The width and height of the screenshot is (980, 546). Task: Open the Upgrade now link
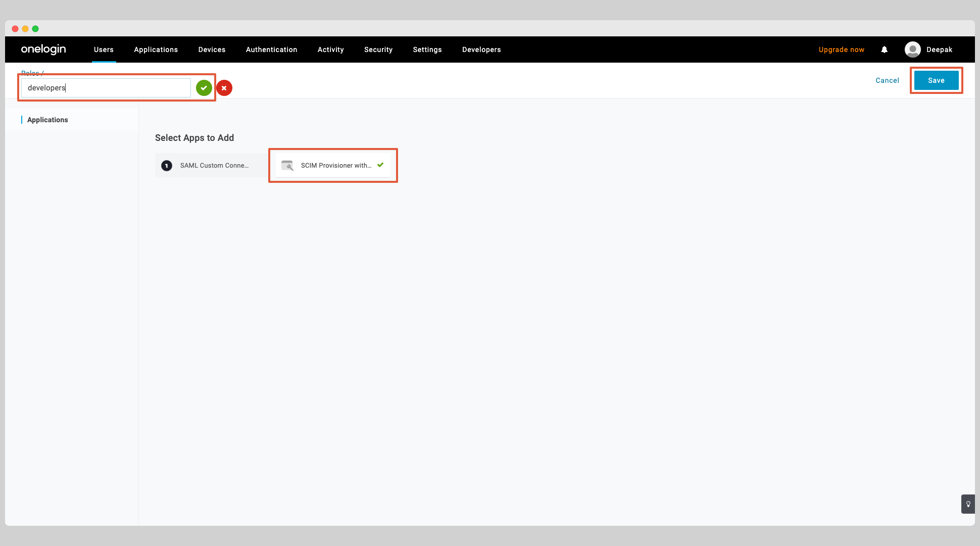click(x=841, y=49)
